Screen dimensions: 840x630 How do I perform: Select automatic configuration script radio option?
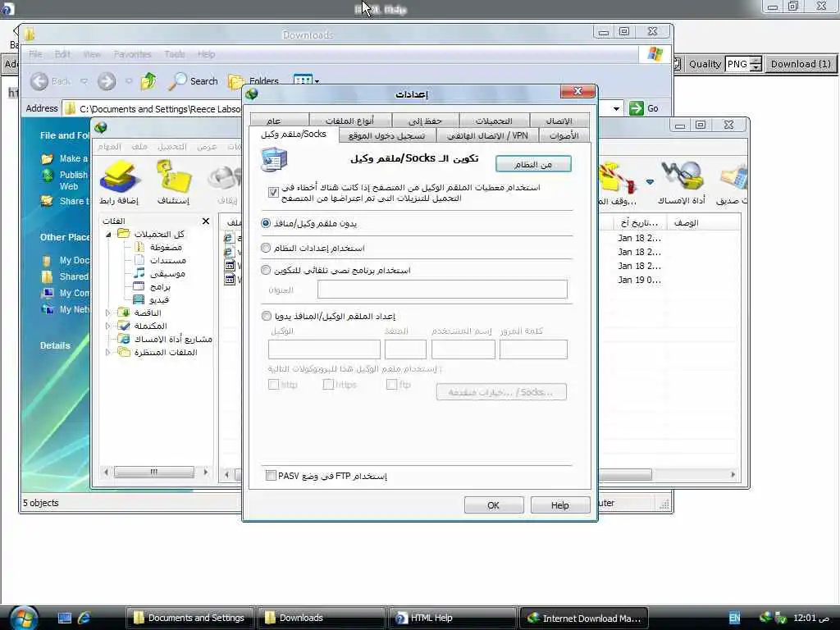[x=266, y=270]
